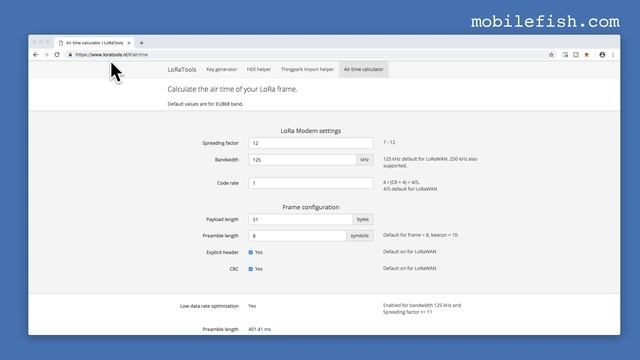Go back using the browser back arrow

pyautogui.click(x=36, y=55)
